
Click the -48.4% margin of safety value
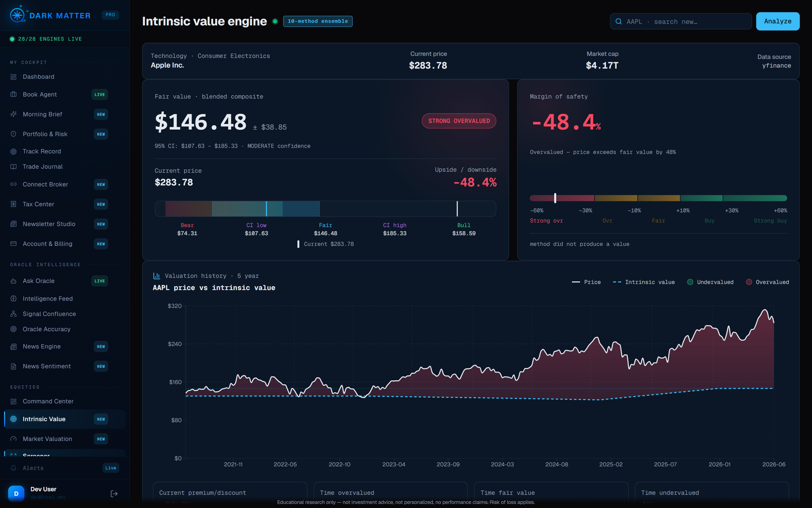point(566,122)
